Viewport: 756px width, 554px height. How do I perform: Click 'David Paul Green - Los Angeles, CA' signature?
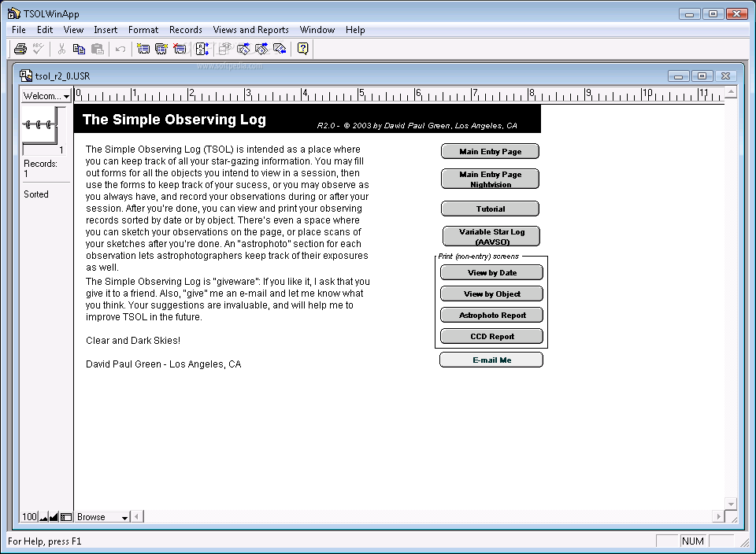[164, 364]
